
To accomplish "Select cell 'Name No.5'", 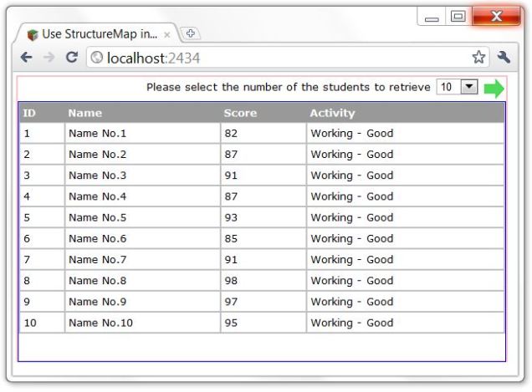I will pyautogui.click(x=142, y=217).
